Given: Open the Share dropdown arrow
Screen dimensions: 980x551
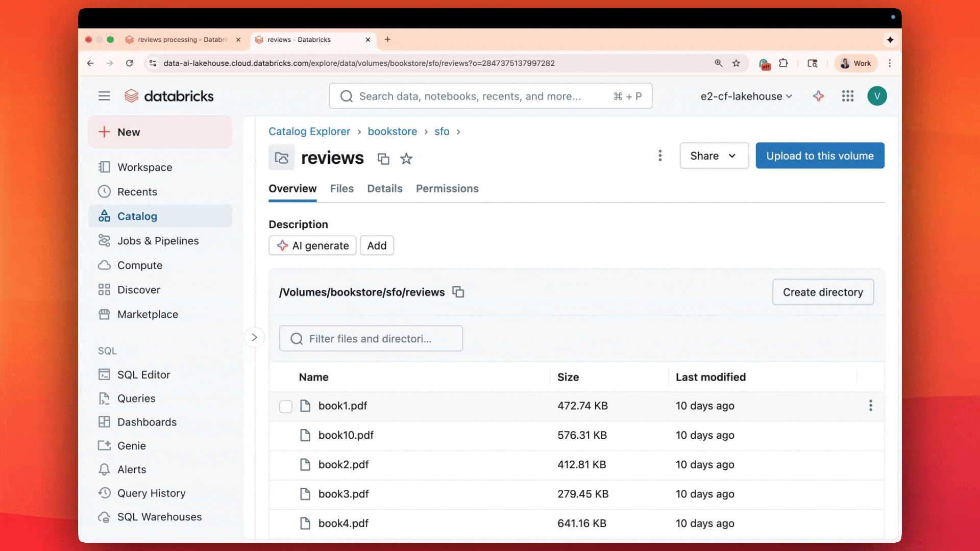Looking at the screenshot, I should [x=733, y=156].
